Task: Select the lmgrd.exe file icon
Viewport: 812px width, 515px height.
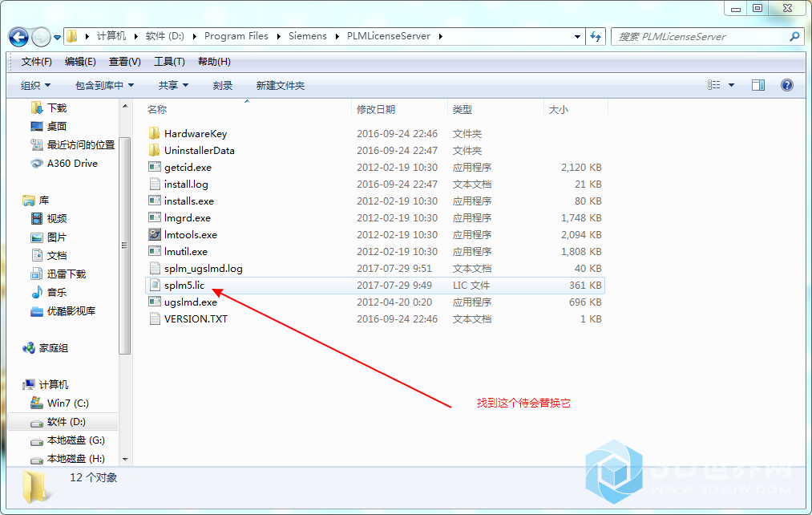Action: click(x=155, y=217)
